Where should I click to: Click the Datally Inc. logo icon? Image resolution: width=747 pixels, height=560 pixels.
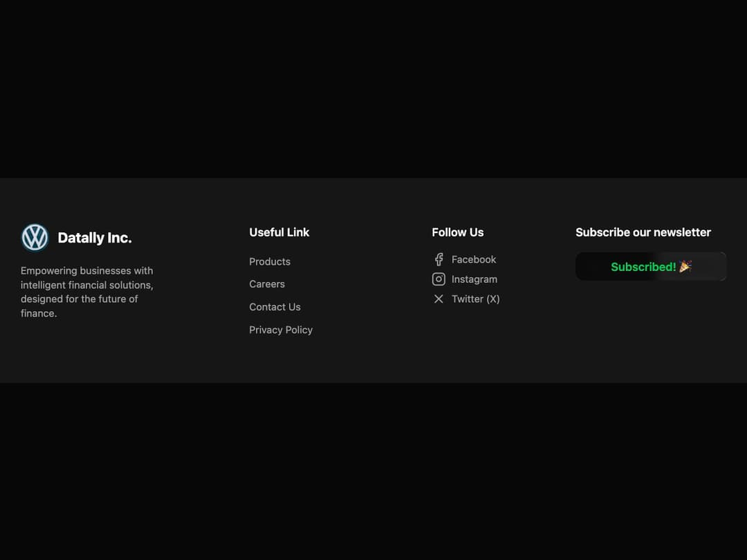click(35, 237)
